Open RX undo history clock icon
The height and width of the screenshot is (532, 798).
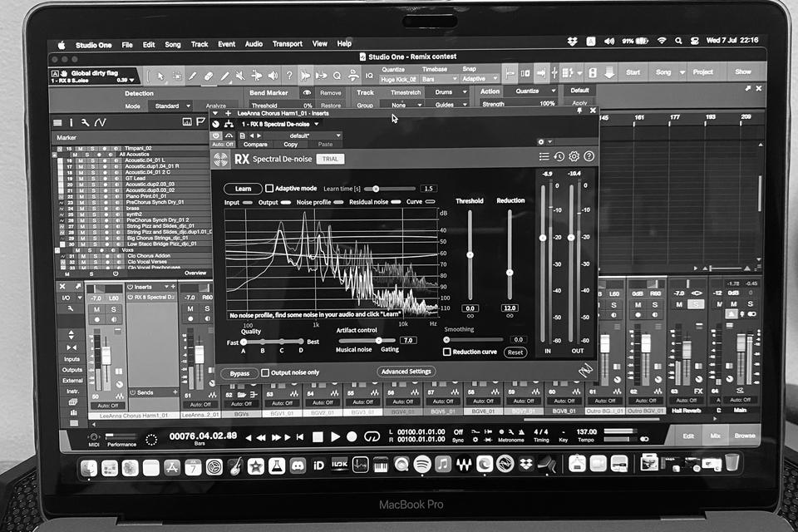point(559,156)
